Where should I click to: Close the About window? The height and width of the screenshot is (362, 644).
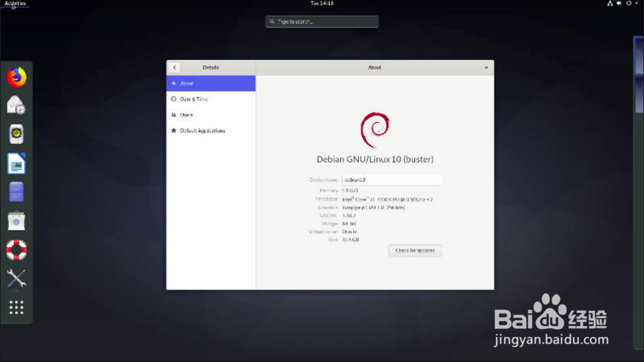(x=486, y=68)
